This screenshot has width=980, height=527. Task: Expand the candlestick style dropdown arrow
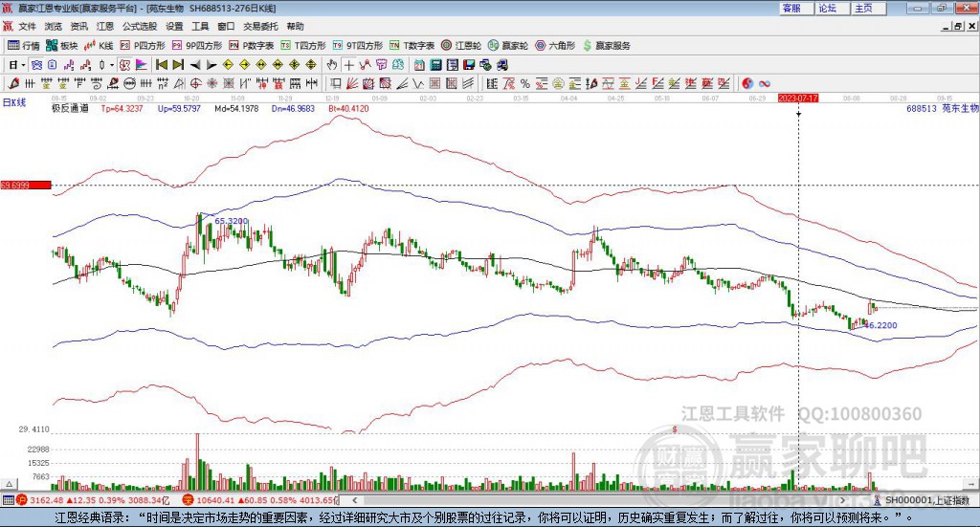click(112, 65)
